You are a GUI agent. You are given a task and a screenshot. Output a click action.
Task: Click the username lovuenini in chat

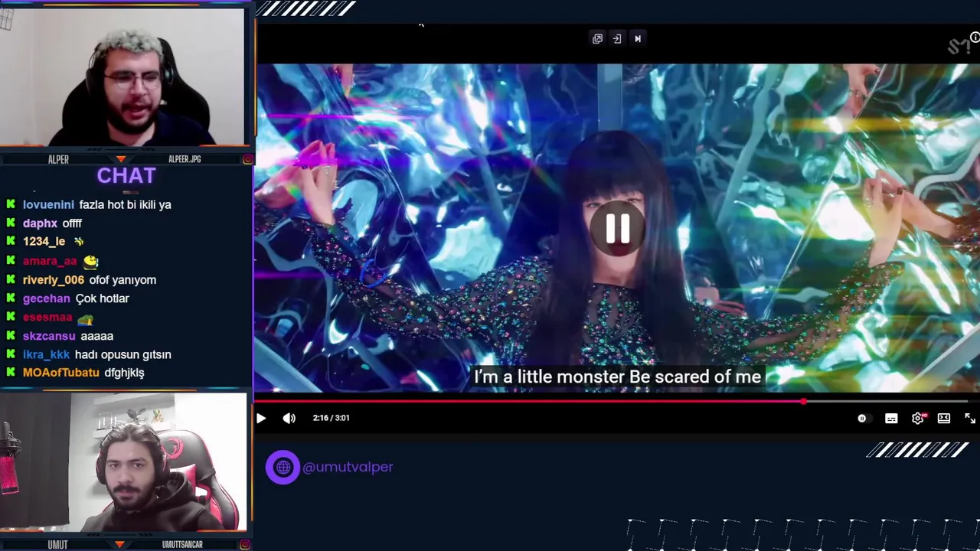[48, 205]
